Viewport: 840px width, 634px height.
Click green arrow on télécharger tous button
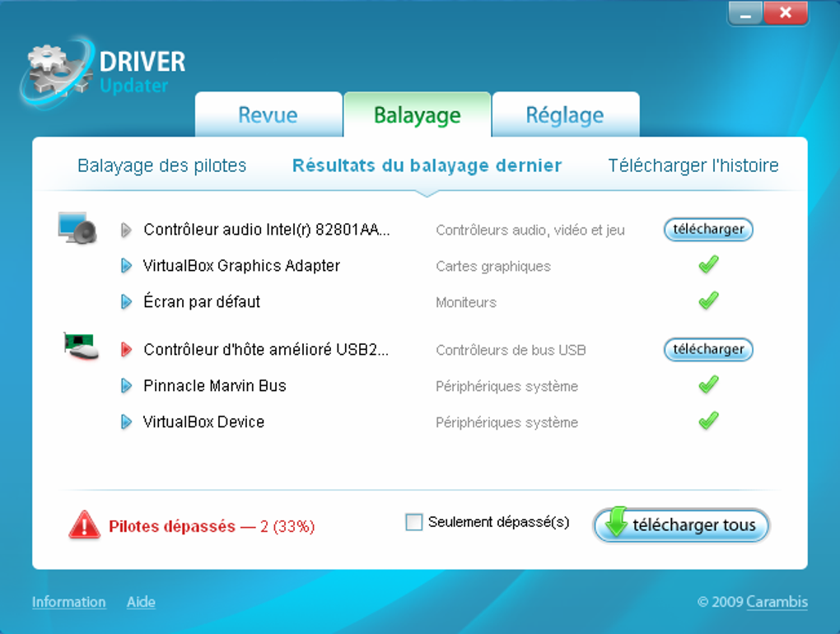point(616,521)
